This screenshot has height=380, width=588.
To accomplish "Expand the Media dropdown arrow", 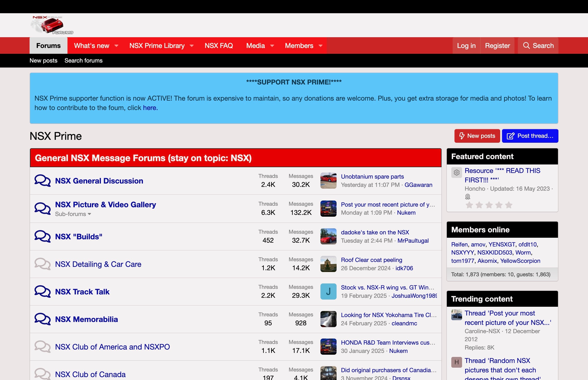I will click(272, 46).
